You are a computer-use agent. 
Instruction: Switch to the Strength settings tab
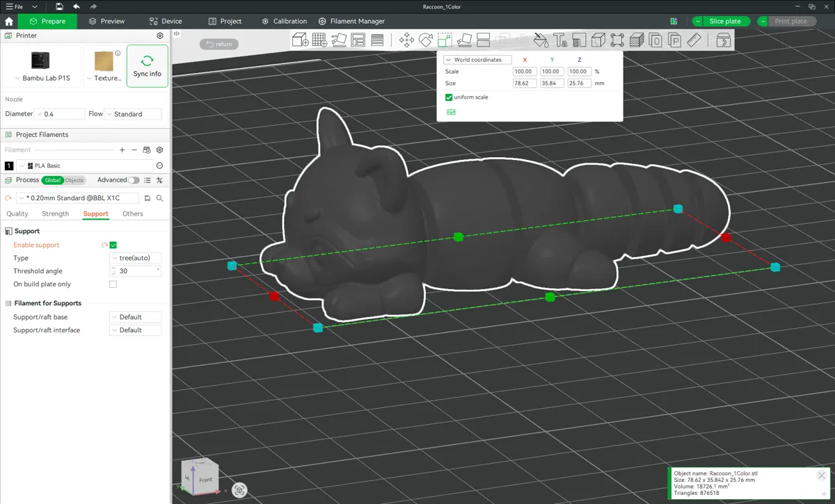pos(56,214)
